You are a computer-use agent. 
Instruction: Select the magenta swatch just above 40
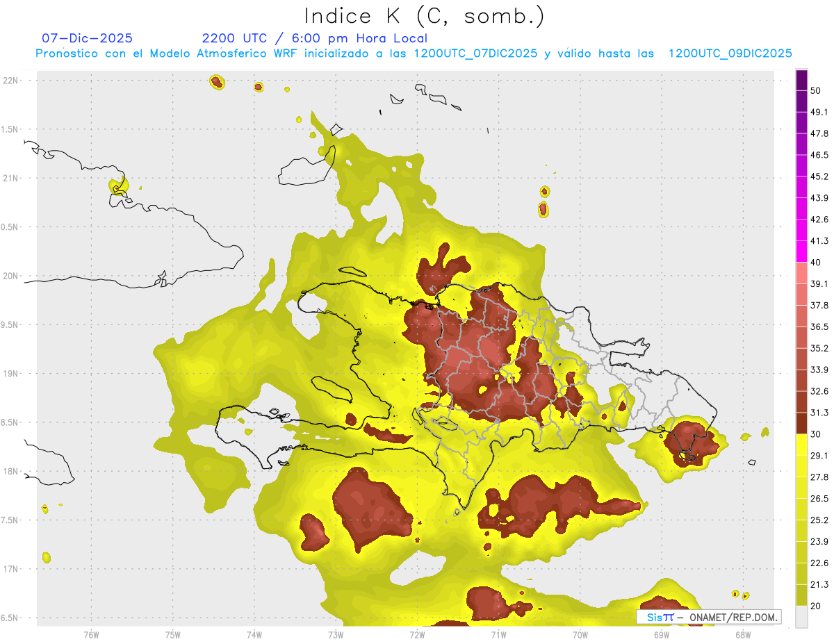[801, 251]
